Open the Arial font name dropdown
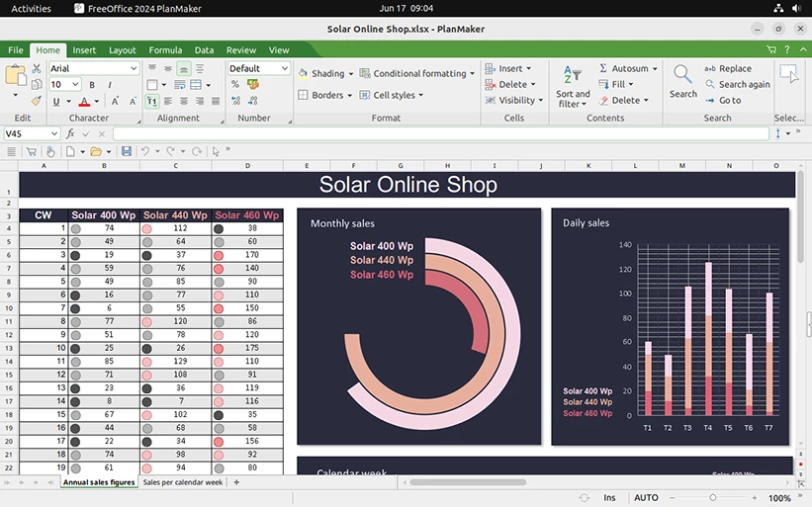Viewport: 812px width, 507px height. [134, 69]
